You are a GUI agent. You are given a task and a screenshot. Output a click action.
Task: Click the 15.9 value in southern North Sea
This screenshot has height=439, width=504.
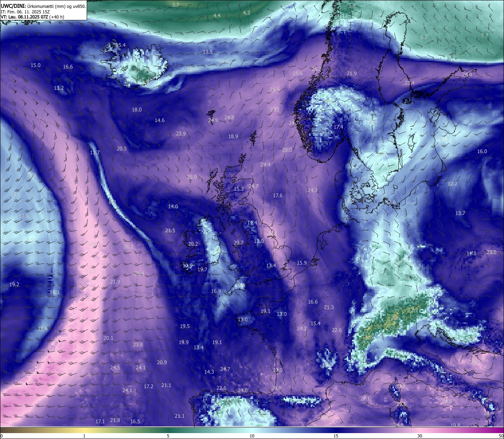click(x=302, y=263)
